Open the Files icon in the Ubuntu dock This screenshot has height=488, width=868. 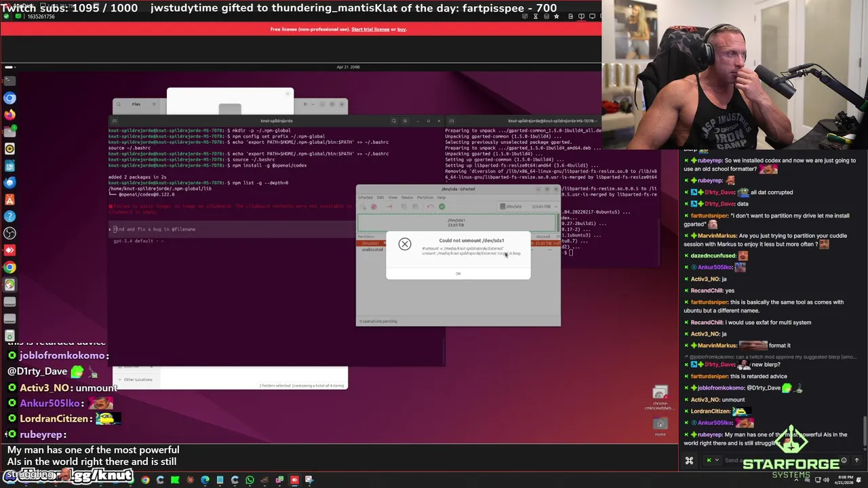(9, 131)
